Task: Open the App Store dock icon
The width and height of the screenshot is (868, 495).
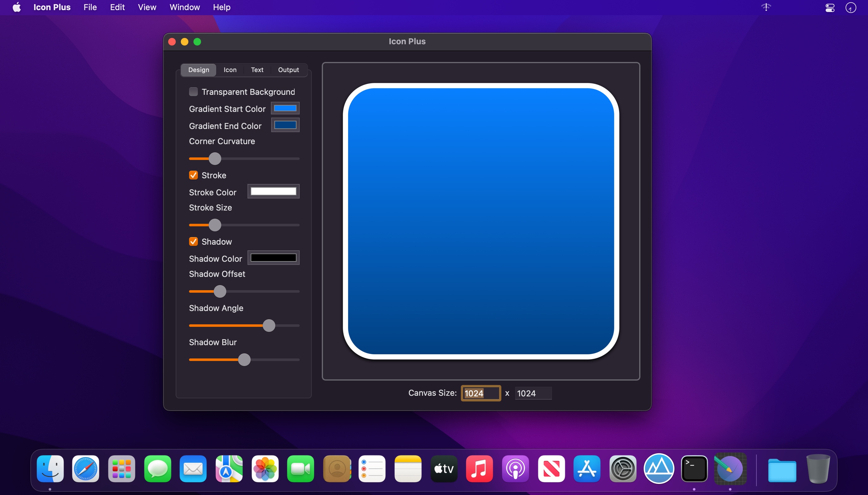Action: point(586,468)
